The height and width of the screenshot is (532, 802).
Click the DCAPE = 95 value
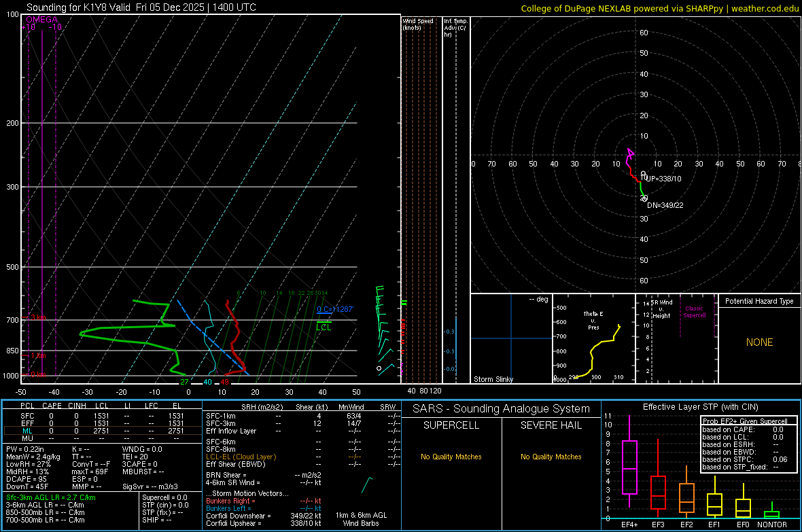click(x=26, y=479)
